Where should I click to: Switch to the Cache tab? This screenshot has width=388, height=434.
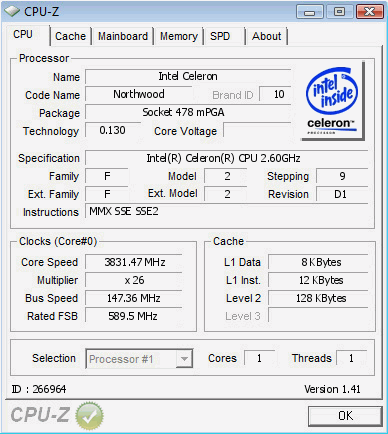point(70,36)
